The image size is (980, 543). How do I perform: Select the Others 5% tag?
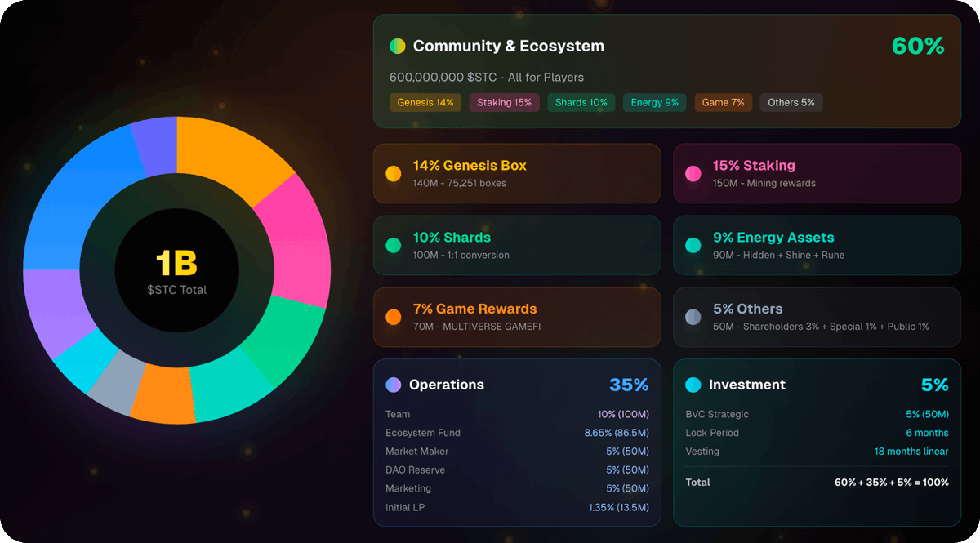(791, 102)
